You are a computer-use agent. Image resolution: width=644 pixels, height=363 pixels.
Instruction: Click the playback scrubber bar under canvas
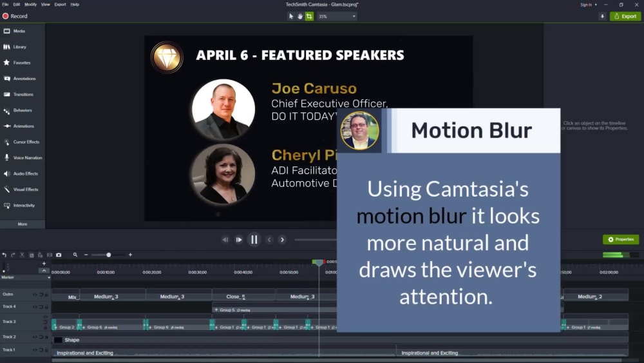coord(316,240)
